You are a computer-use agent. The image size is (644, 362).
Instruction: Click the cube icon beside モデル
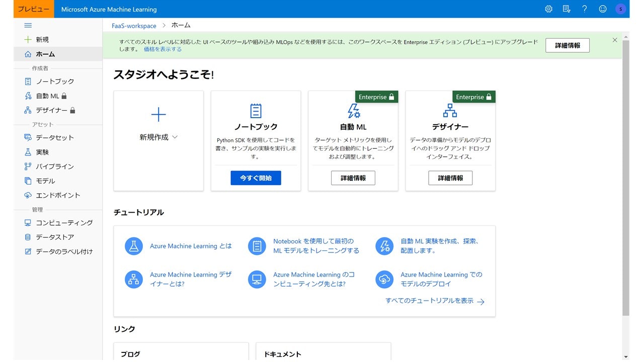click(28, 180)
